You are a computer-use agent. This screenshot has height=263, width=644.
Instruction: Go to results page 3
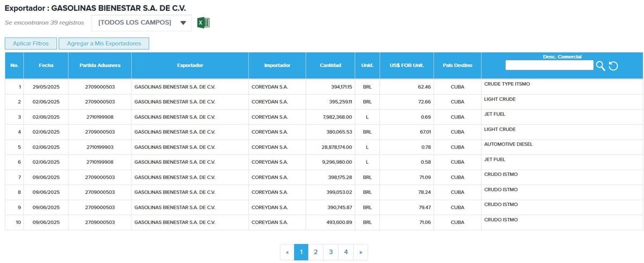331,252
